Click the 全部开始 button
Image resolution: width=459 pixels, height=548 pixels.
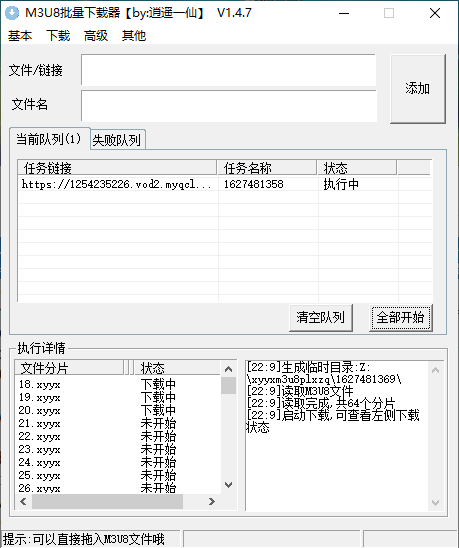pyautogui.click(x=401, y=317)
